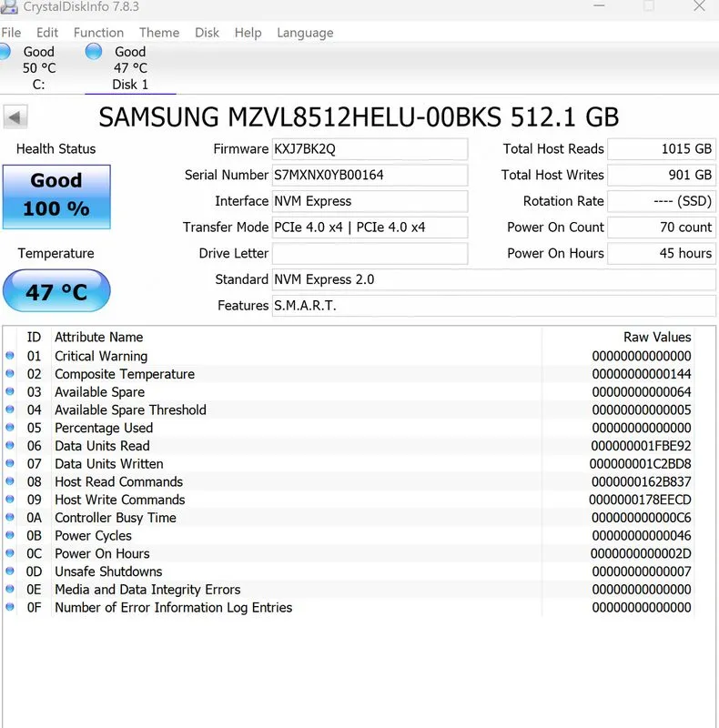The height and width of the screenshot is (728, 719).
Task: Click status dot of Power Cycles row
Action: (x=10, y=535)
